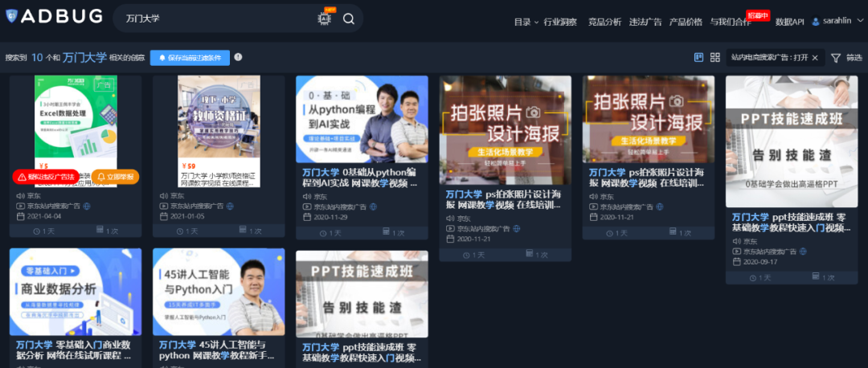868x368 pixels.
Task: Open the 产品价格 menu item
Action: coord(686,22)
